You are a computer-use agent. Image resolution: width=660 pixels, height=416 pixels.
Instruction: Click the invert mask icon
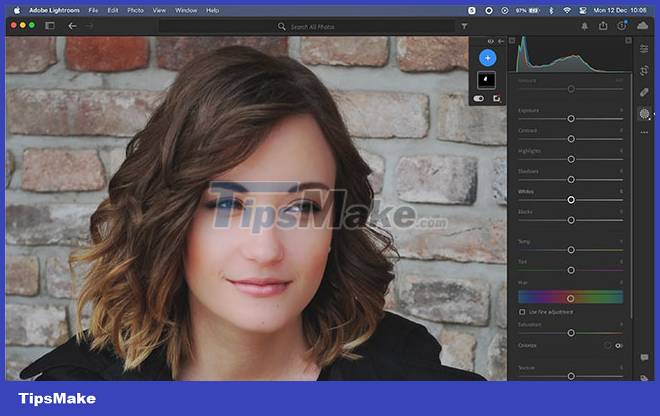pos(497,99)
